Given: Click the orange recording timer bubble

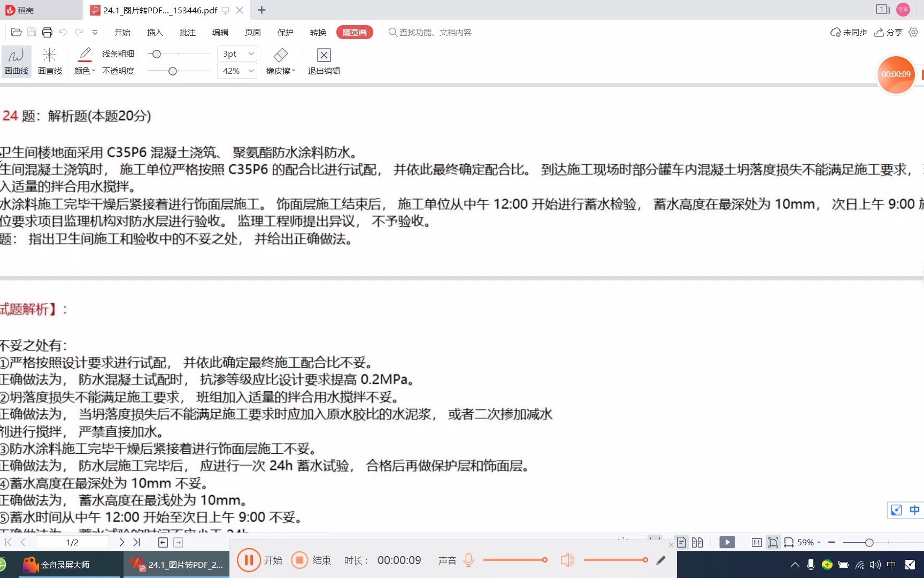Looking at the screenshot, I should point(896,74).
